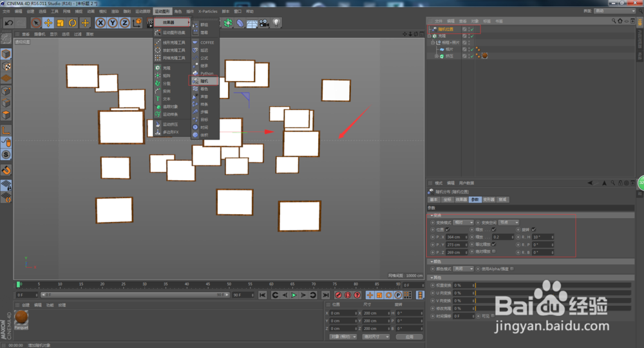Select 随机位置 object in Object Manager
The image size is (644, 348).
pyautogui.click(x=446, y=29)
